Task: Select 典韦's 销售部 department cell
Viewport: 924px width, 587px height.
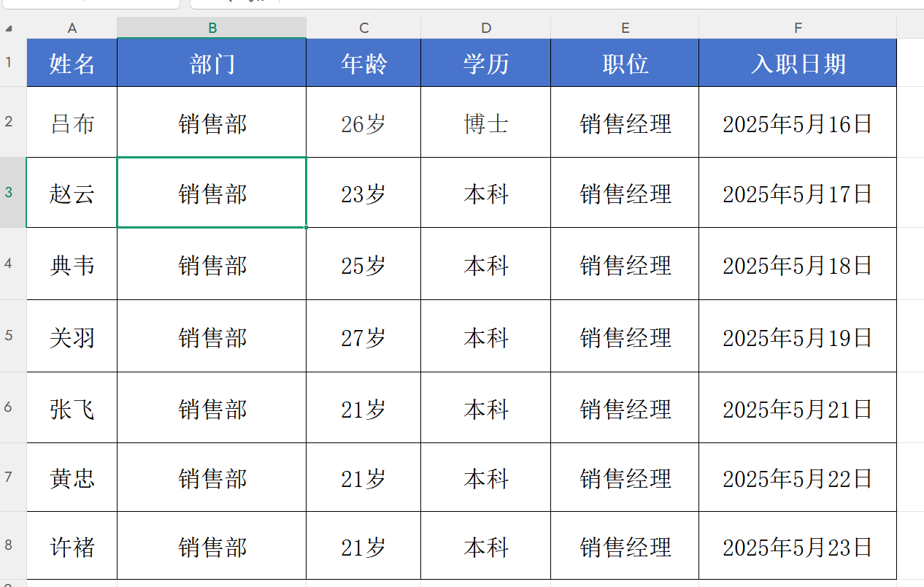Action: tap(212, 264)
